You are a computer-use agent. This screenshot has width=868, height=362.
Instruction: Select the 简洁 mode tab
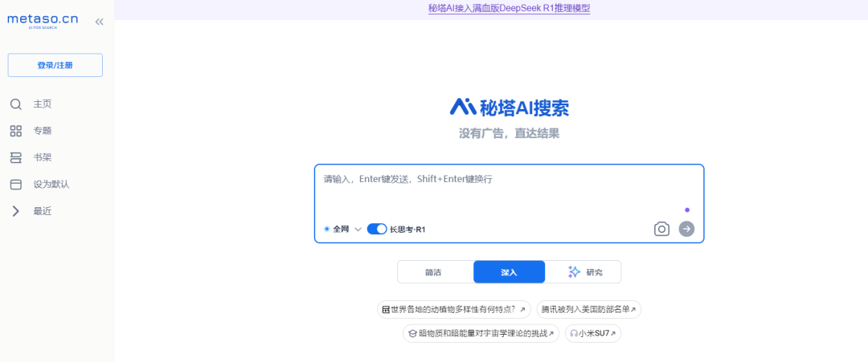click(x=435, y=272)
